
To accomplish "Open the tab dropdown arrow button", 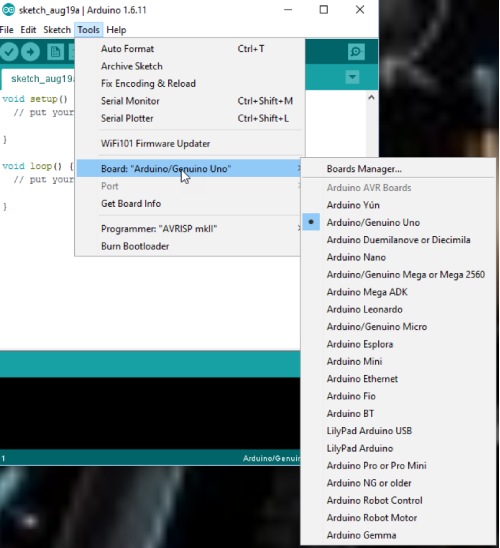I will pos(352,77).
